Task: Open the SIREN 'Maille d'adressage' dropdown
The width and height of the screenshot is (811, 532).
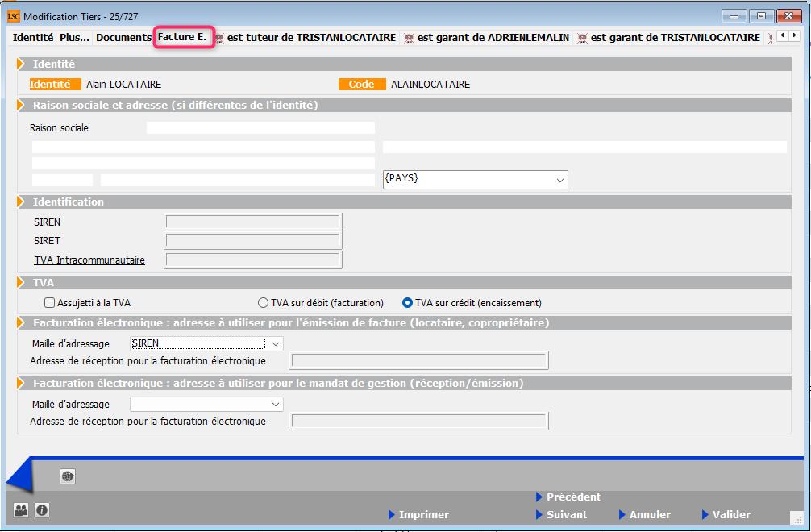Action: click(x=206, y=343)
